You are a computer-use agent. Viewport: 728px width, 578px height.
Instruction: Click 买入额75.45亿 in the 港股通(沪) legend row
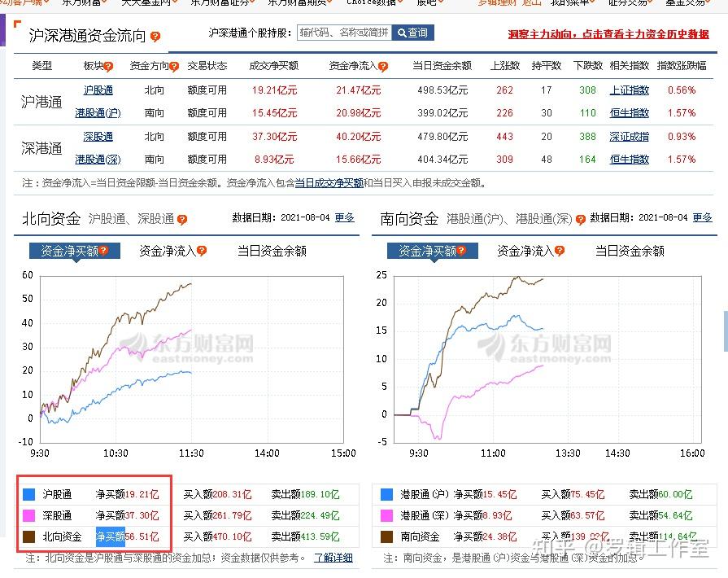(x=573, y=494)
